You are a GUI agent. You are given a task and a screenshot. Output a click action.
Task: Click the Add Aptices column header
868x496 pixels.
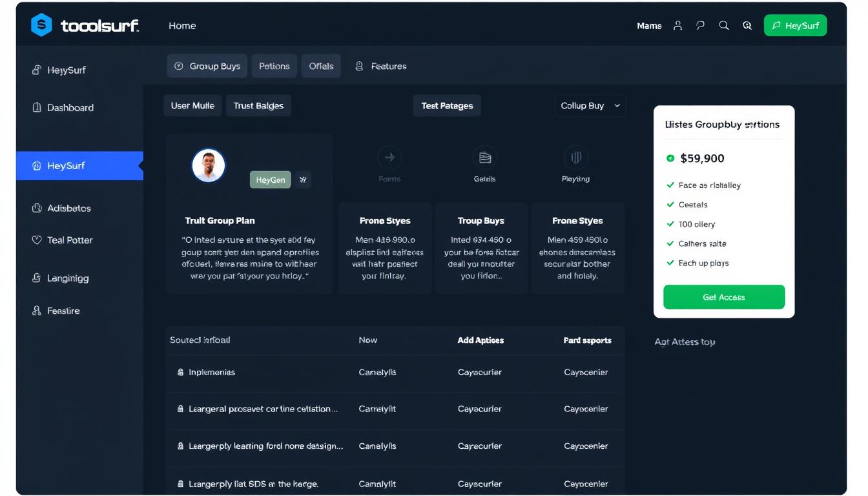point(480,340)
